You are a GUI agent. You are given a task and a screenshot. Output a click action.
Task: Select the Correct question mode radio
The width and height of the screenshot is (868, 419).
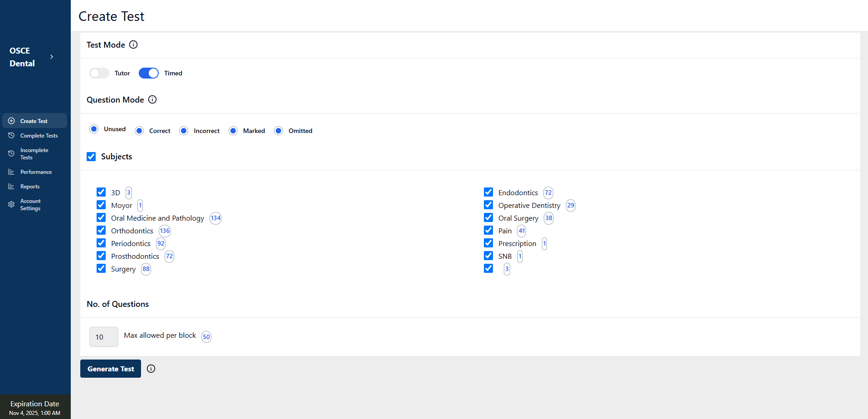[139, 131]
